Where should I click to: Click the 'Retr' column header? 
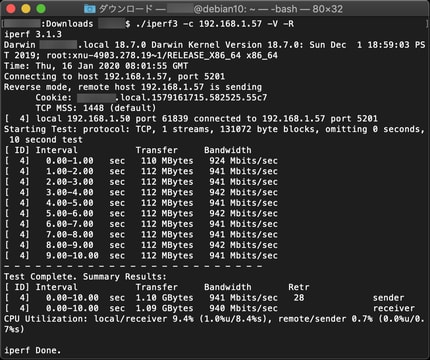point(299,287)
